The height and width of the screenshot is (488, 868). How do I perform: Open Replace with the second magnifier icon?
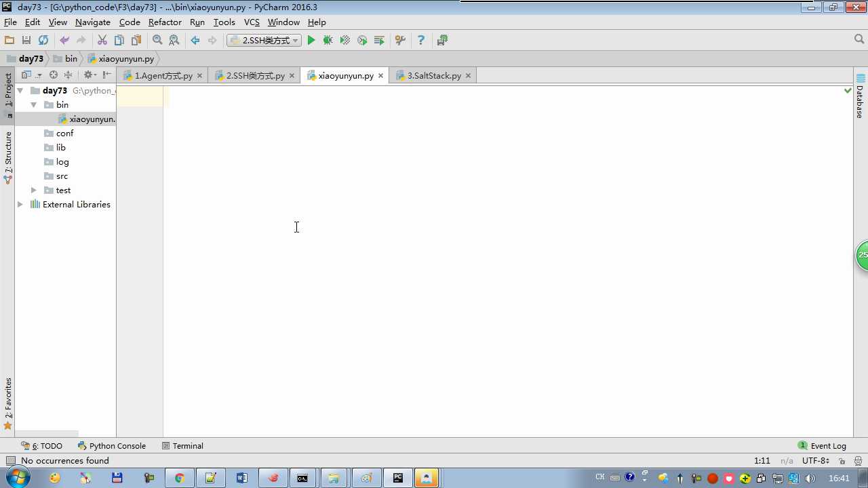click(174, 41)
